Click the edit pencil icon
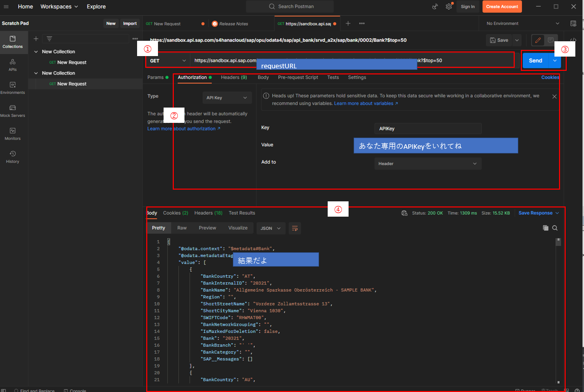Screen dimensions: 584x392 pyautogui.click(x=538, y=40)
